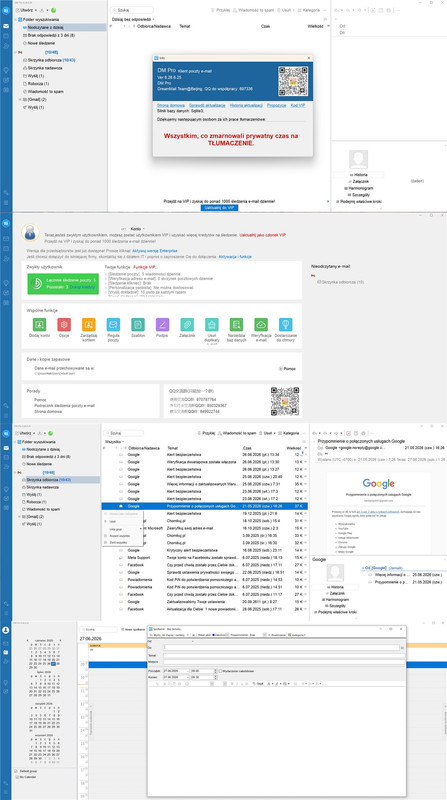This screenshot has height=800, width=447.
Task: Open the Konto dropdown on account page
Action: pyautogui.click(x=138, y=229)
